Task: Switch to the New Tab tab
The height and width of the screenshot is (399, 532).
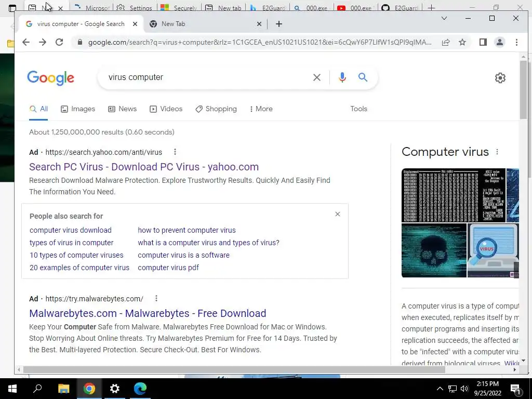Action: click(x=205, y=24)
